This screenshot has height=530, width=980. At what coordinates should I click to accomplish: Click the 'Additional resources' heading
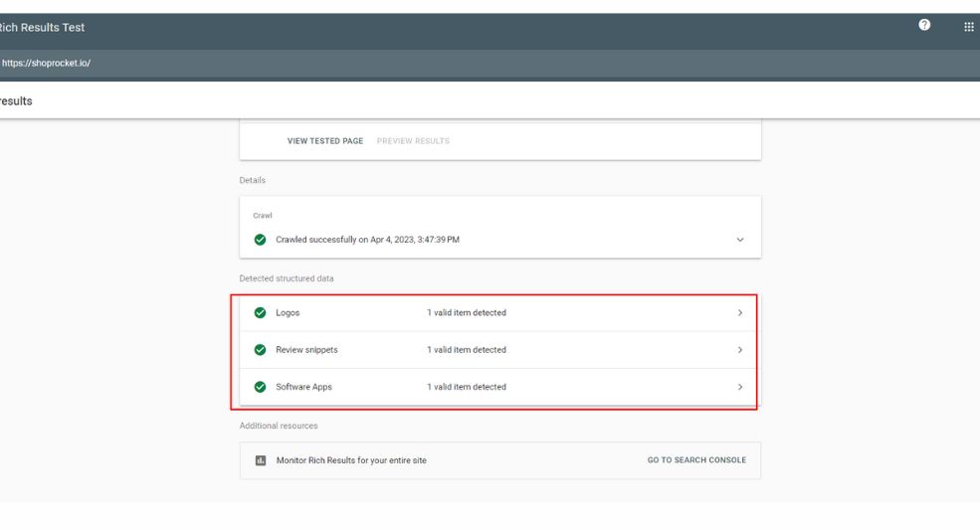[x=279, y=426]
